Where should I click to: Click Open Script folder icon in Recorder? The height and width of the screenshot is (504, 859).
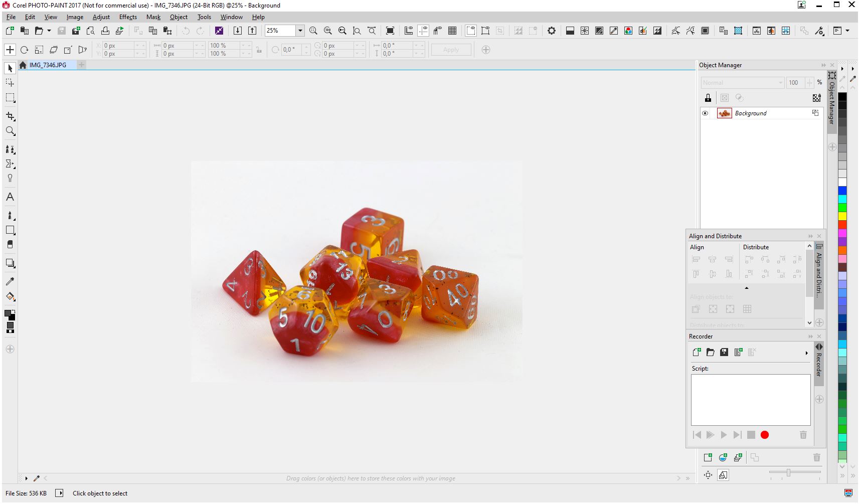click(x=711, y=352)
